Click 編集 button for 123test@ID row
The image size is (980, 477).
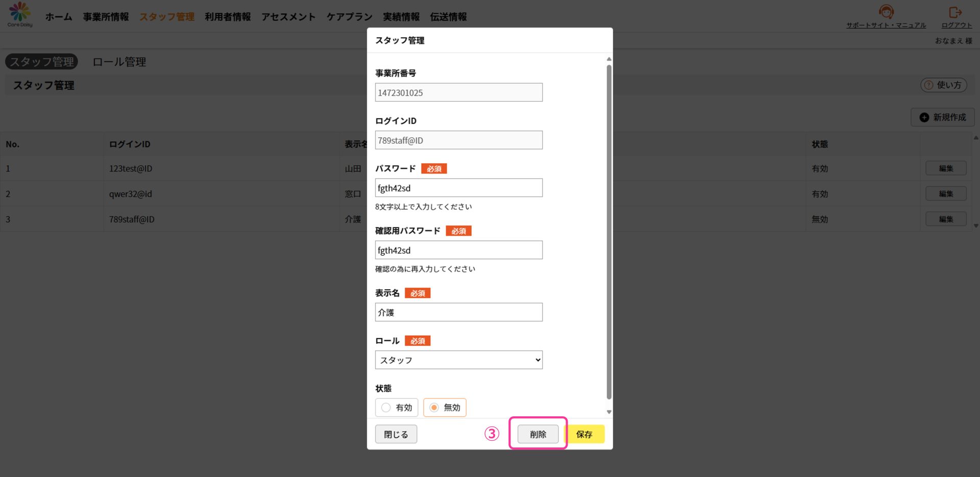945,168
